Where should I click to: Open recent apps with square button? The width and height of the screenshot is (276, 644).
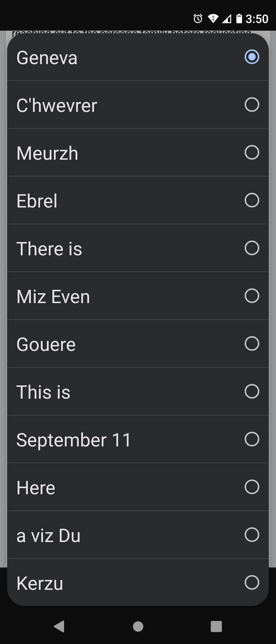[x=216, y=626]
